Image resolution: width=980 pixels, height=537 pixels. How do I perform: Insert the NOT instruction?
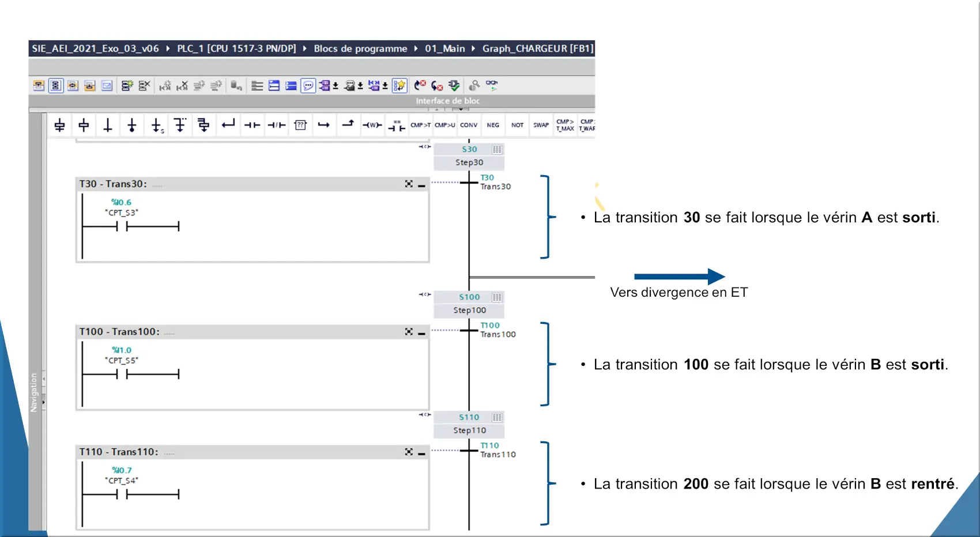517,125
